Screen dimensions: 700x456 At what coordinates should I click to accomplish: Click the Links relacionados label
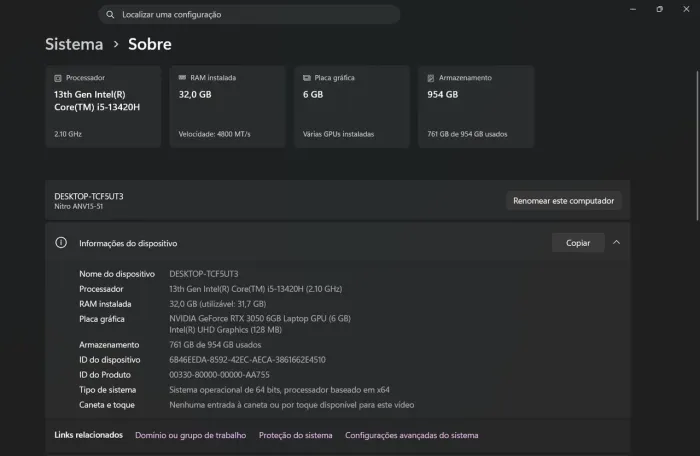88,435
